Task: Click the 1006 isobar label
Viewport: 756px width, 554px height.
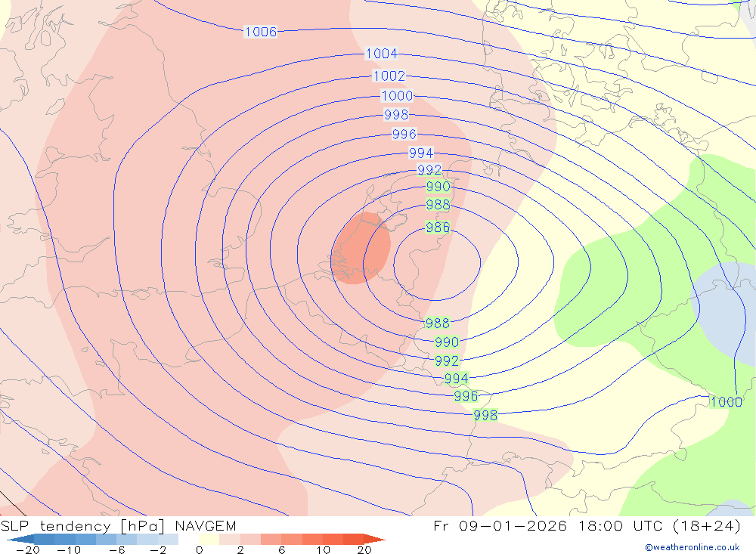Action: coord(260,32)
